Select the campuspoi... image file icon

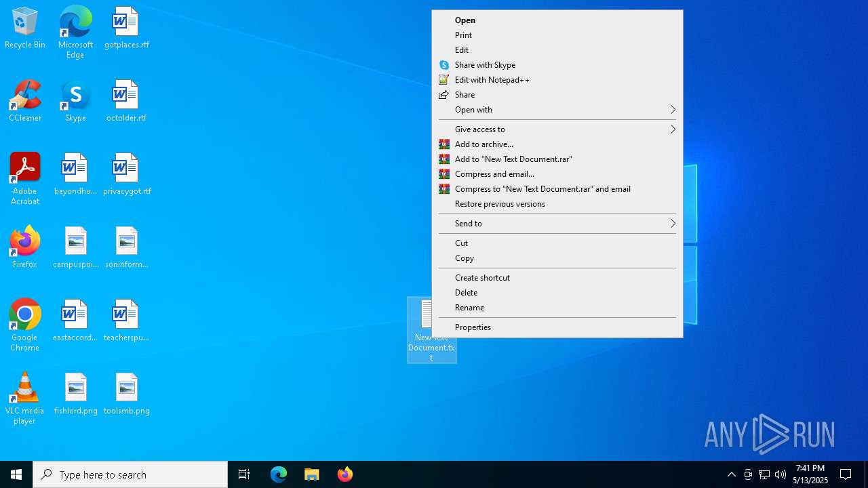coord(75,248)
